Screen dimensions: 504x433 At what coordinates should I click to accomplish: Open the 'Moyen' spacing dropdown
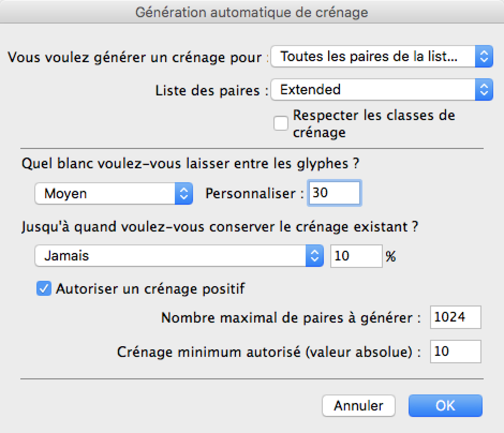(x=113, y=193)
